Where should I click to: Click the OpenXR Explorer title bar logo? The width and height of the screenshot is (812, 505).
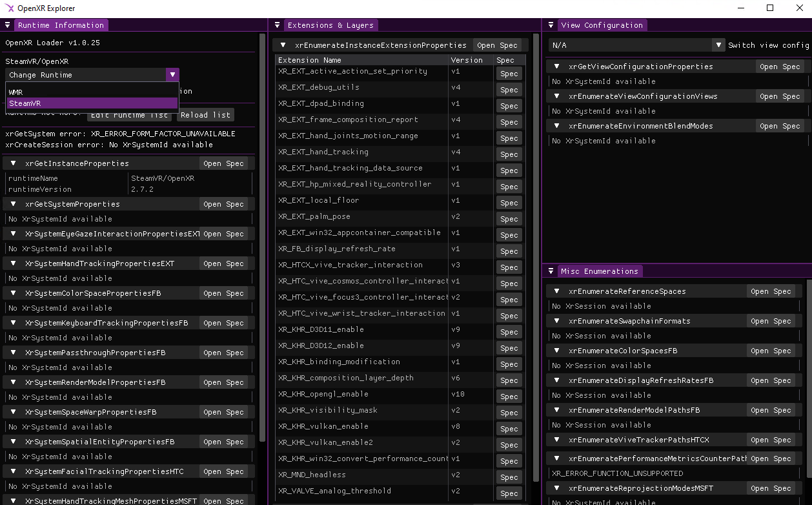tap(9, 8)
